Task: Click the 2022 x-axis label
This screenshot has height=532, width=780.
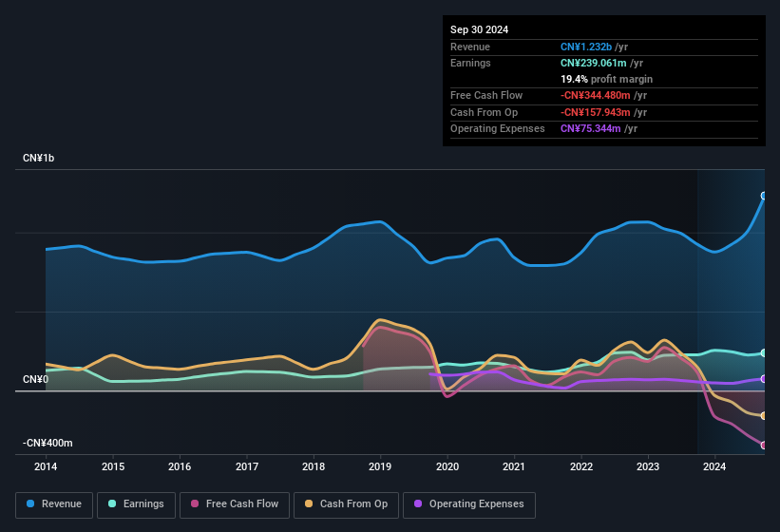Action: [x=581, y=466]
